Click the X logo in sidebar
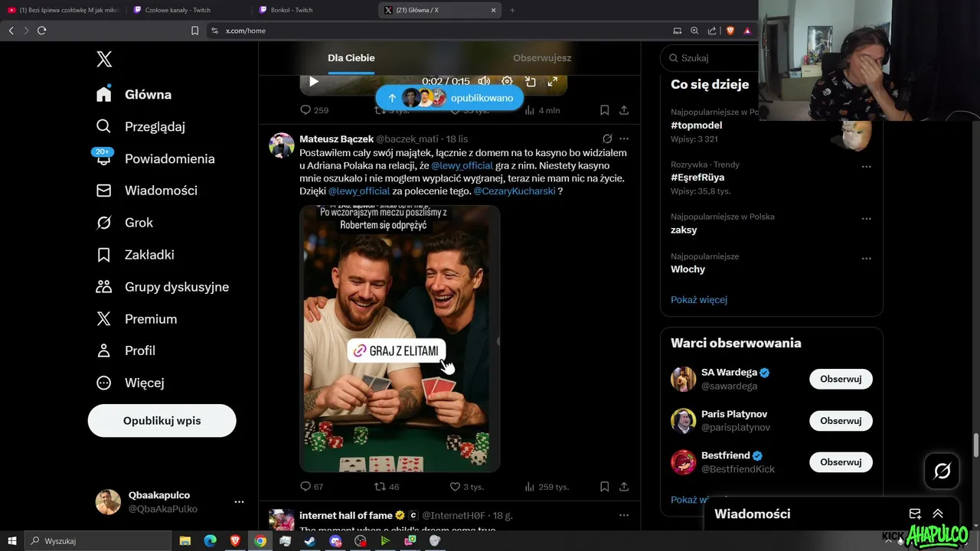Screen dimensions: 980x551 click(x=104, y=59)
